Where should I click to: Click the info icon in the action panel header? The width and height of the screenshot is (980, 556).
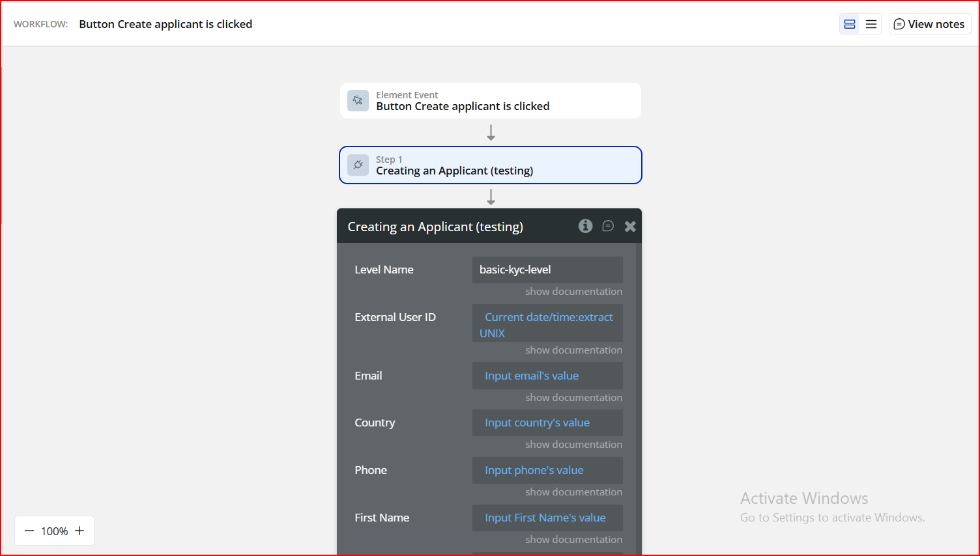(585, 226)
